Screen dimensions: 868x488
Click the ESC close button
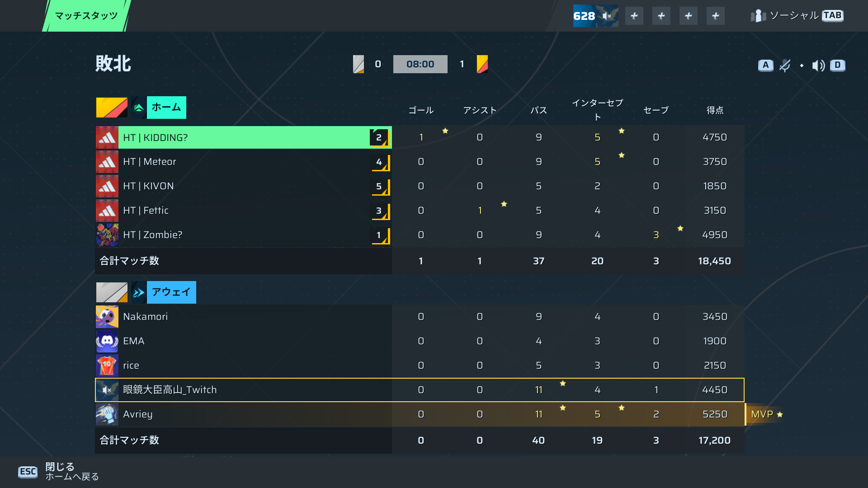[x=28, y=472]
